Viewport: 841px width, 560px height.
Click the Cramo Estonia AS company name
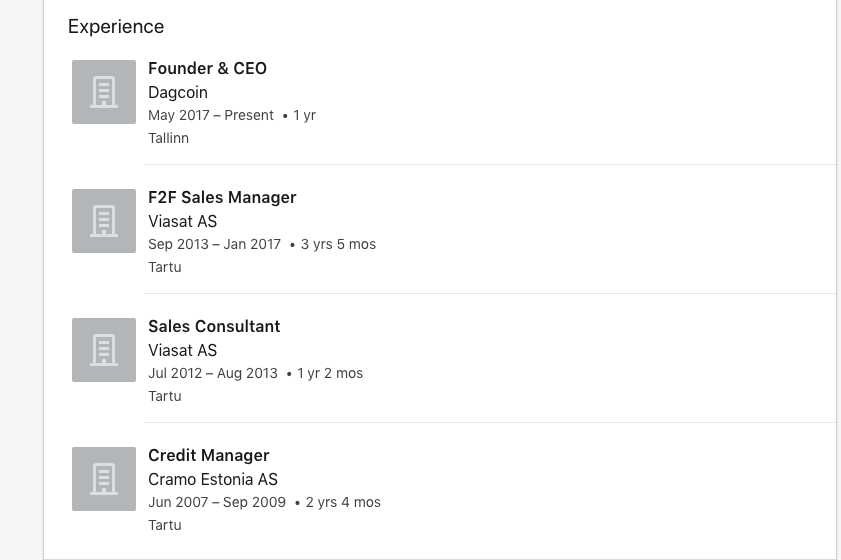pos(213,480)
